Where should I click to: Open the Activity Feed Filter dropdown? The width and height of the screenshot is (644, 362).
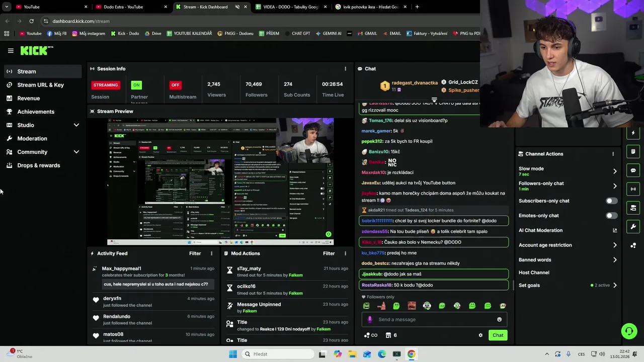195,253
